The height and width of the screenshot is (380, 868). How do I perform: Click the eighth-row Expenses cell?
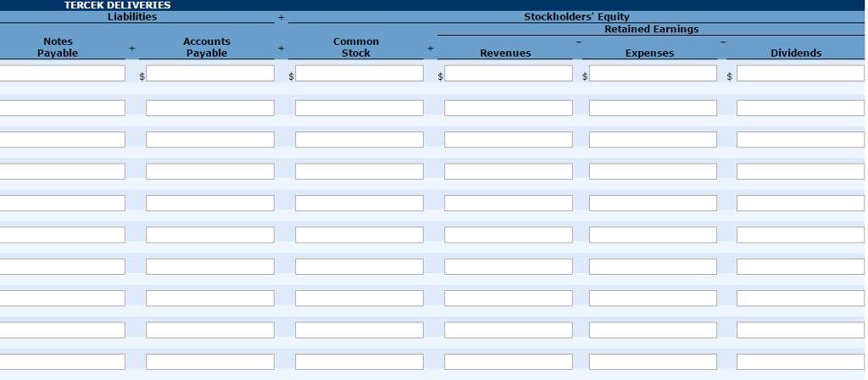(653, 298)
